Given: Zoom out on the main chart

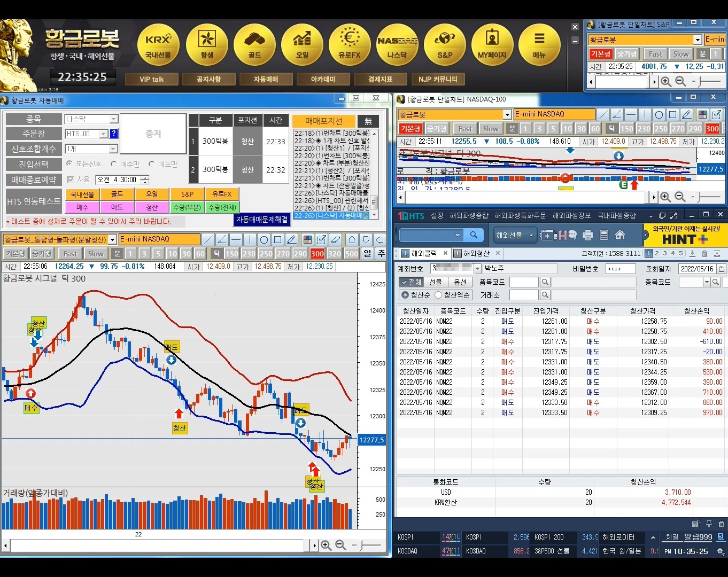Looking at the screenshot, I should (340, 545).
